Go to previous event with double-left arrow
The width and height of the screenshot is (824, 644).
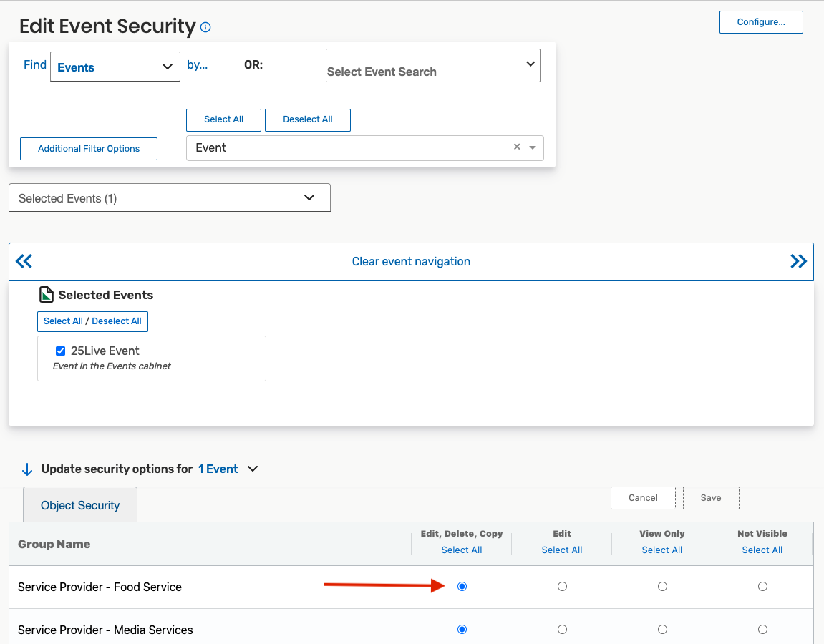pos(24,261)
